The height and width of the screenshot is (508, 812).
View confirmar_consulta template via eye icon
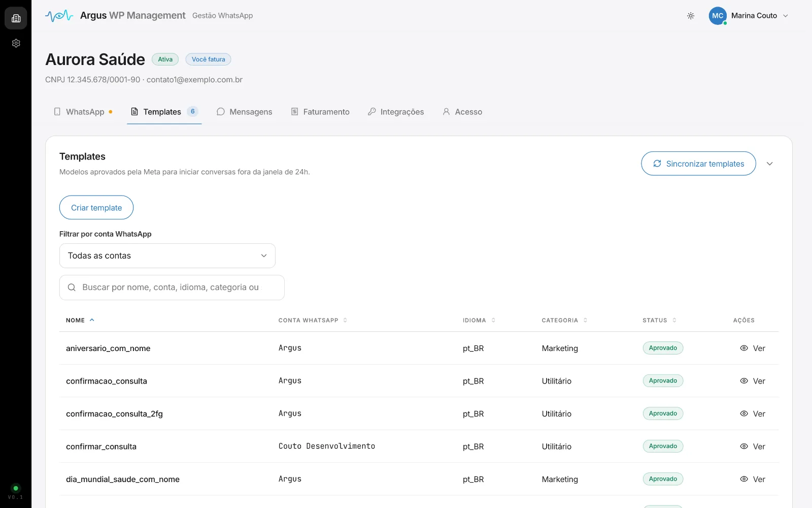(x=744, y=446)
